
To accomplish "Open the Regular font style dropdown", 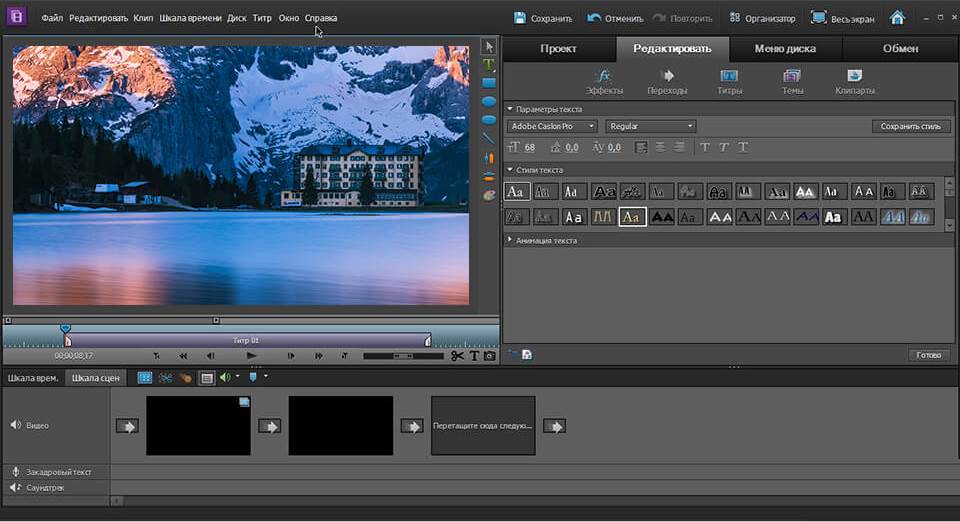I will (651, 126).
